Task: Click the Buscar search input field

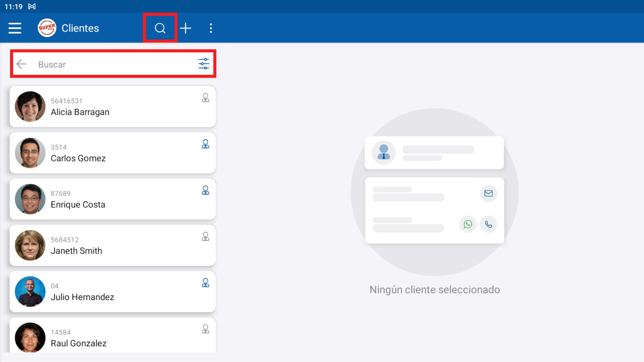Action: (101, 64)
